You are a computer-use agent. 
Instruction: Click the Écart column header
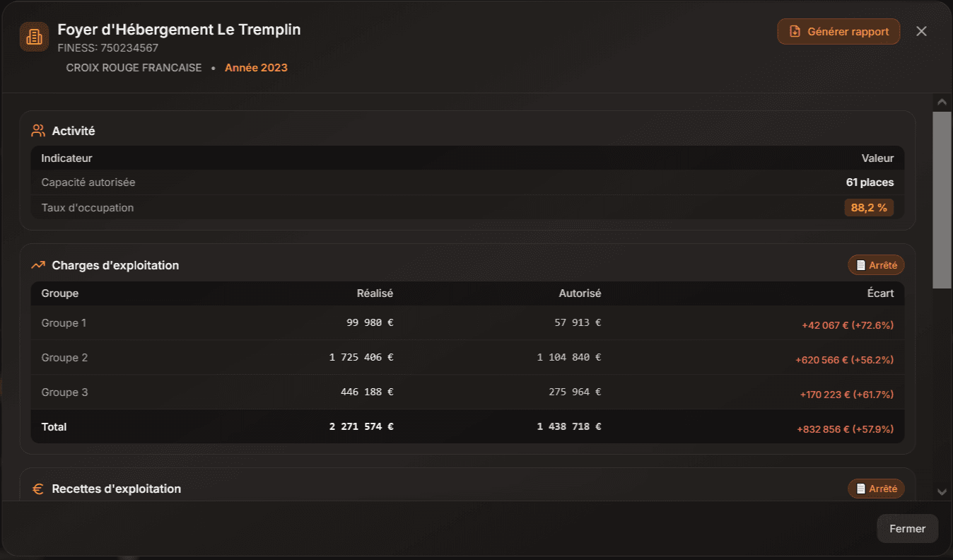click(x=880, y=293)
